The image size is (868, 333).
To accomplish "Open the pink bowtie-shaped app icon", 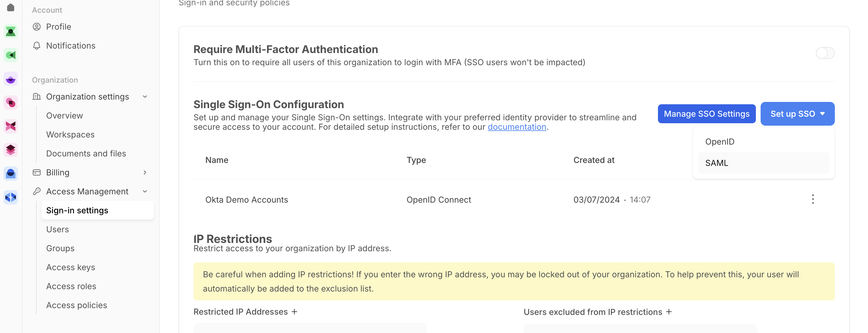I will (x=11, y=126).
